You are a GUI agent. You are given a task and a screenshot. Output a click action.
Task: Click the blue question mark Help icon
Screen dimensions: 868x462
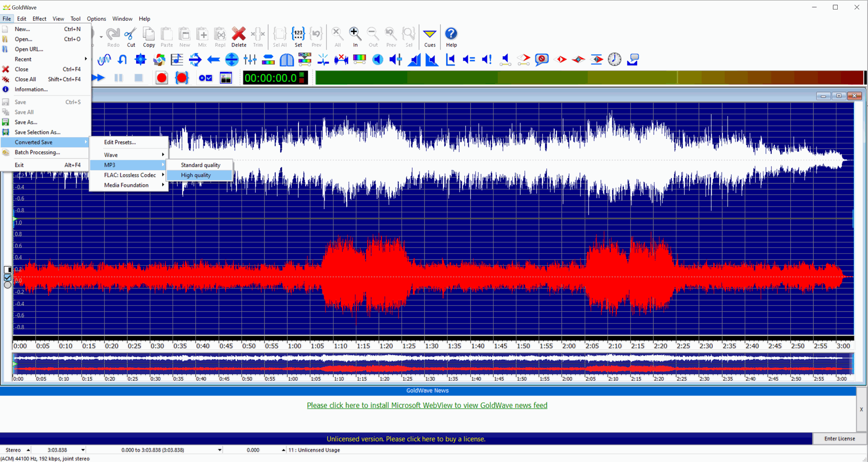pyautogui.click(x=451, y=37)
